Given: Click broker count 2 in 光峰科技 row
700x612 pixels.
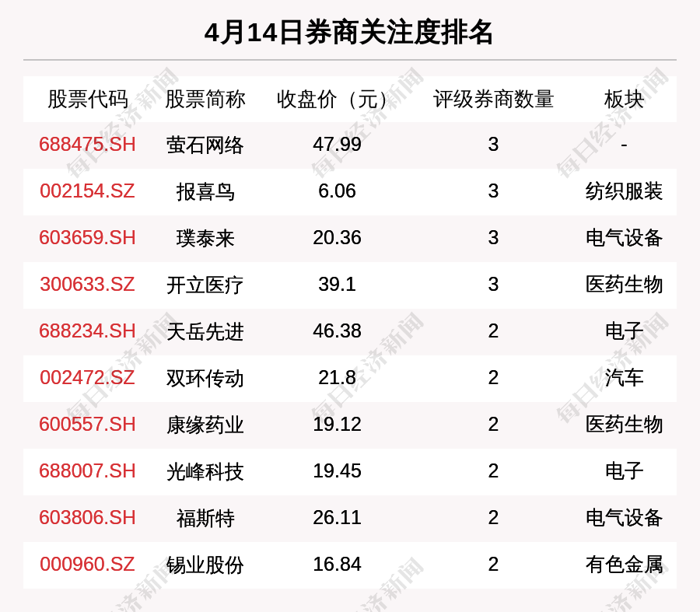Looking at the screenshot, I should (493, 471).
